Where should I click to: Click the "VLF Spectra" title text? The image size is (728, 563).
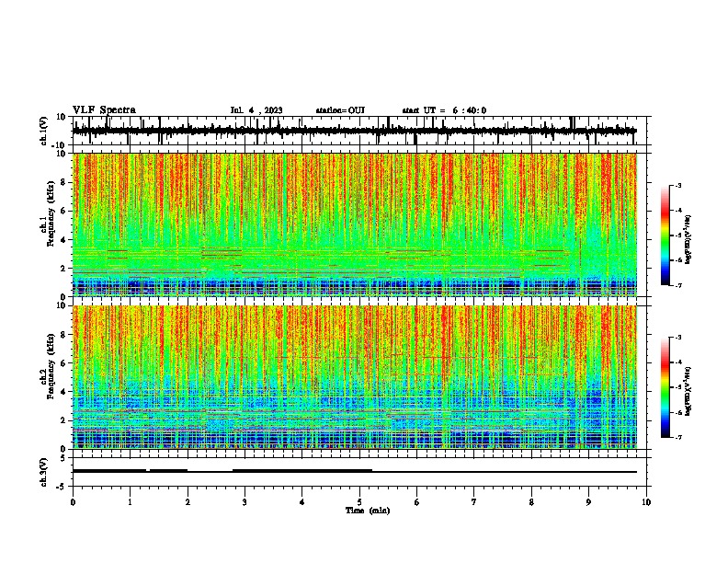pos(104,110)
